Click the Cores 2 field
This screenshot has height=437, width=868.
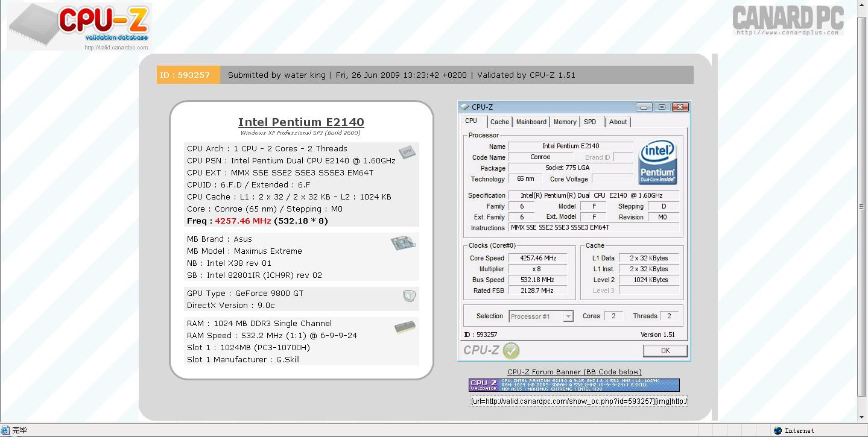[x=613, y=316]
